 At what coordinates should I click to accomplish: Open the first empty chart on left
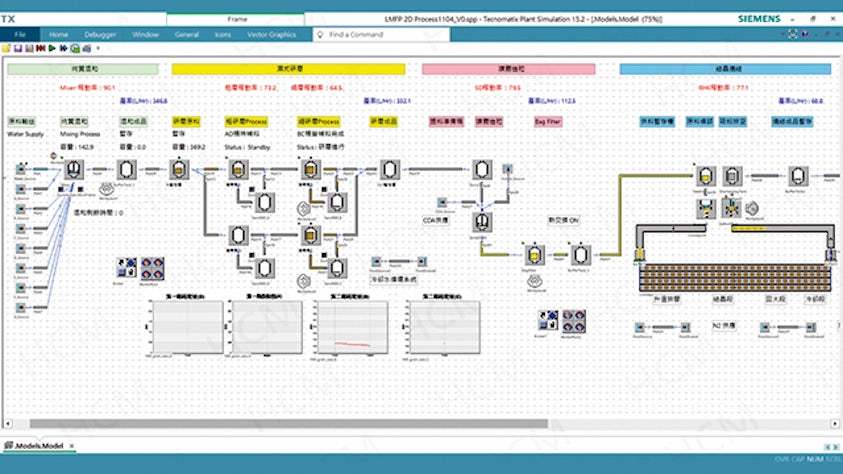(187, 327)
